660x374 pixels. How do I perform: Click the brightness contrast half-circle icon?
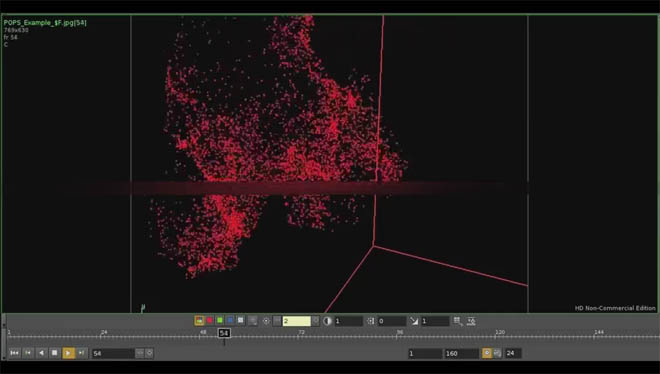coord(327,321)
